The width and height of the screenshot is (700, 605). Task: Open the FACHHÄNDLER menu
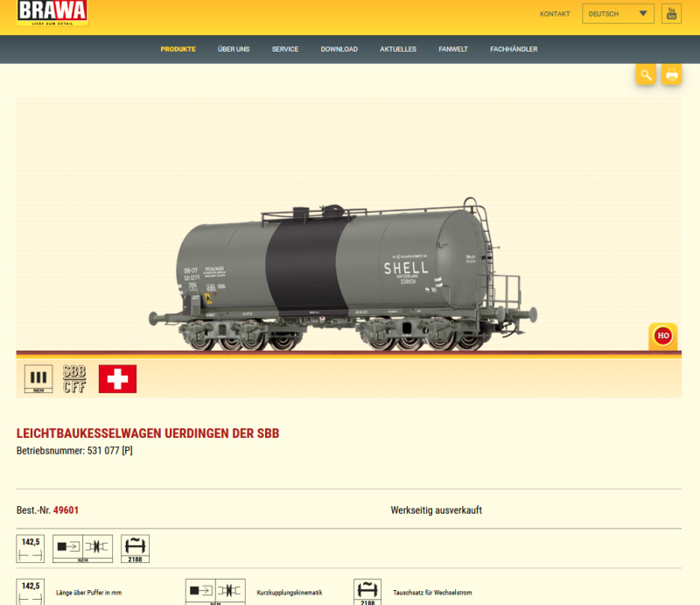pyautogui.click(x=514, y=49)
